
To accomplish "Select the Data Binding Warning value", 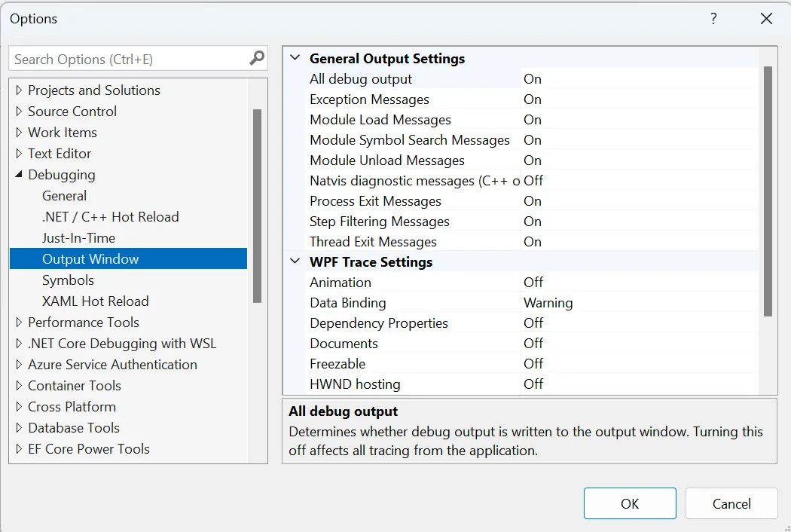I will coord(548,303).
